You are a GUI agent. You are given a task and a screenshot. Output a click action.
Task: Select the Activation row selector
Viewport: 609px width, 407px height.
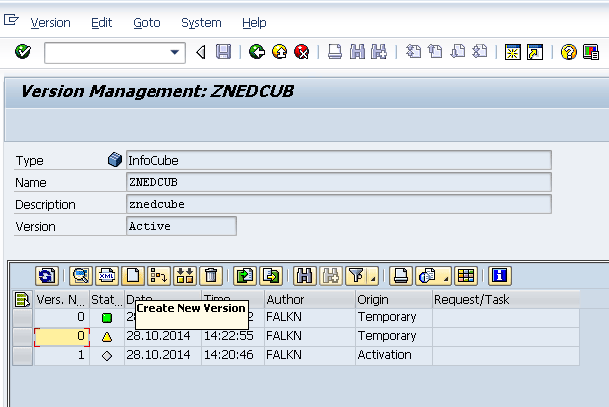pos(22,356)
